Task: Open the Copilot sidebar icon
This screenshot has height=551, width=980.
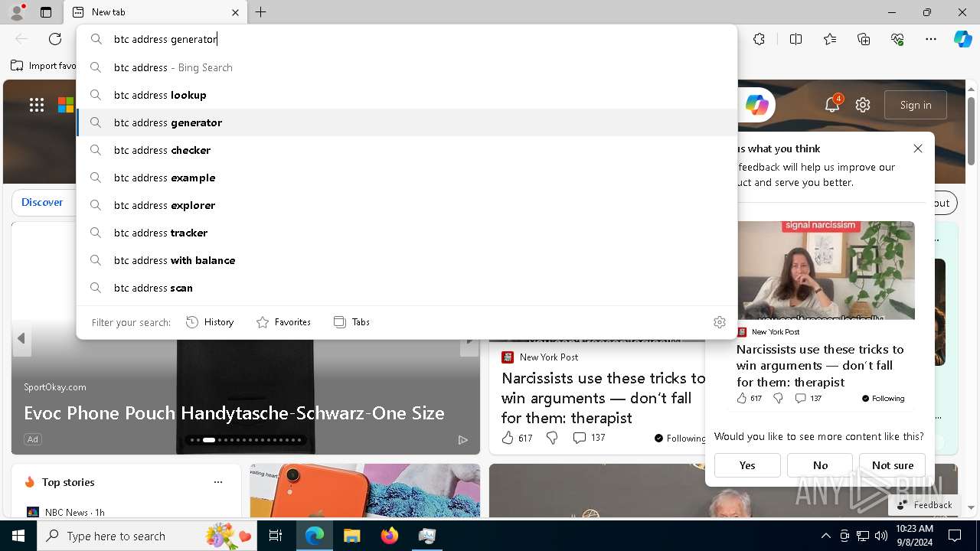Action: [x=962, y=39]
